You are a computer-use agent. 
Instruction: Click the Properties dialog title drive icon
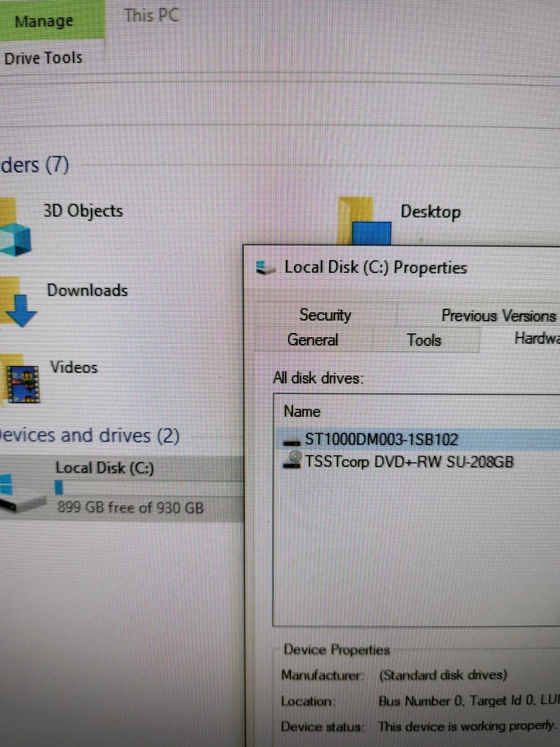click(x=265, y=268)
